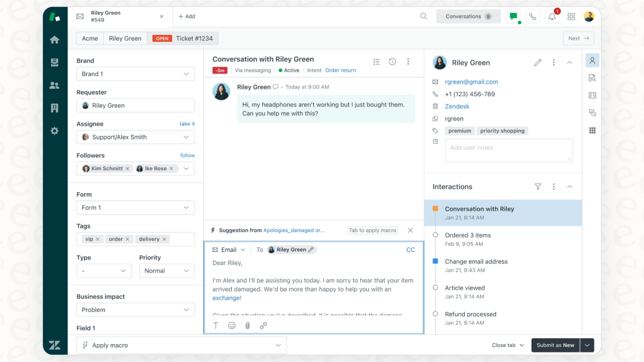Expand the Submit as New split button arrow
The image size is (644, 362).
[x=587, y=345]
